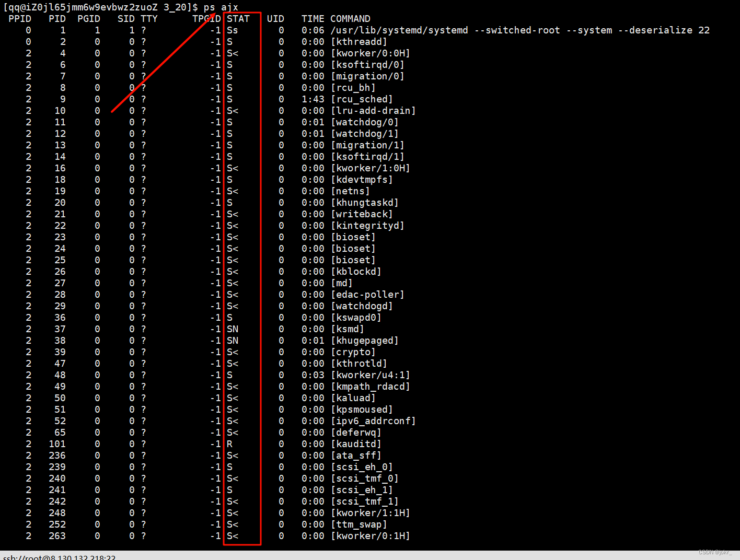Click the [watchdog/0] process name
The image size is (740, 560).
[x=365, y=122]
